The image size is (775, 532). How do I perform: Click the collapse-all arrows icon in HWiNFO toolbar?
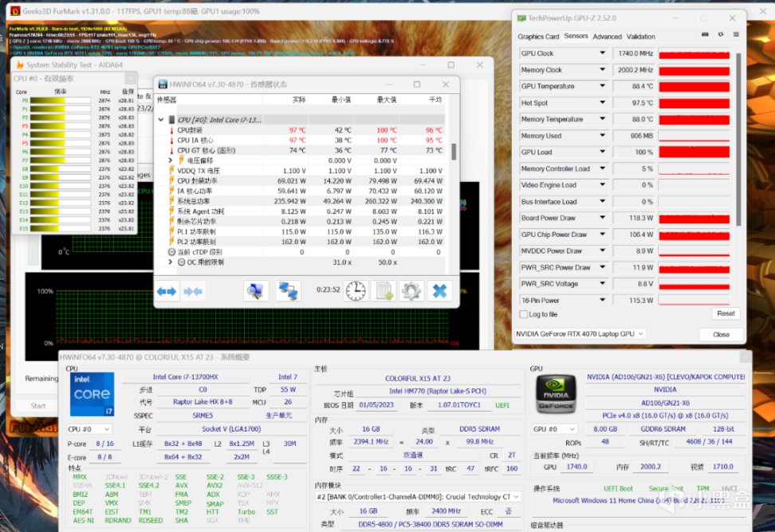(192, 291)
